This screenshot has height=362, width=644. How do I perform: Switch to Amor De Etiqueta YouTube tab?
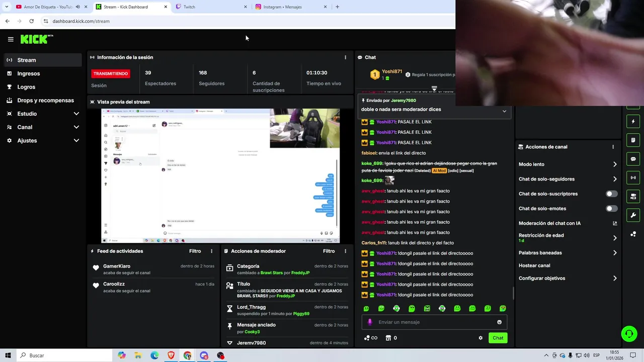pos(51,7)
